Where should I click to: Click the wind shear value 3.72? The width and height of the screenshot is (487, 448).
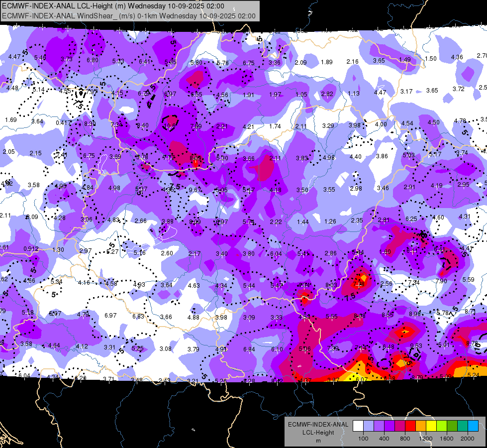tap(459, 89)
